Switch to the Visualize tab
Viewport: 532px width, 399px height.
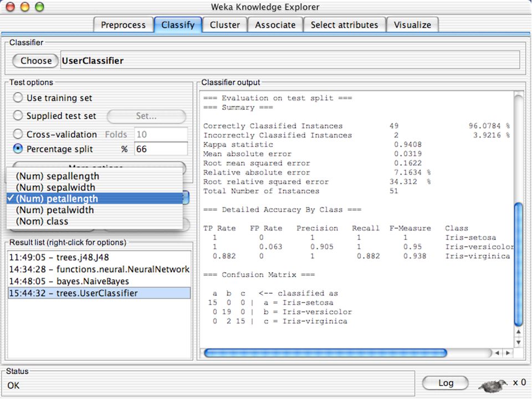[412, 25]
